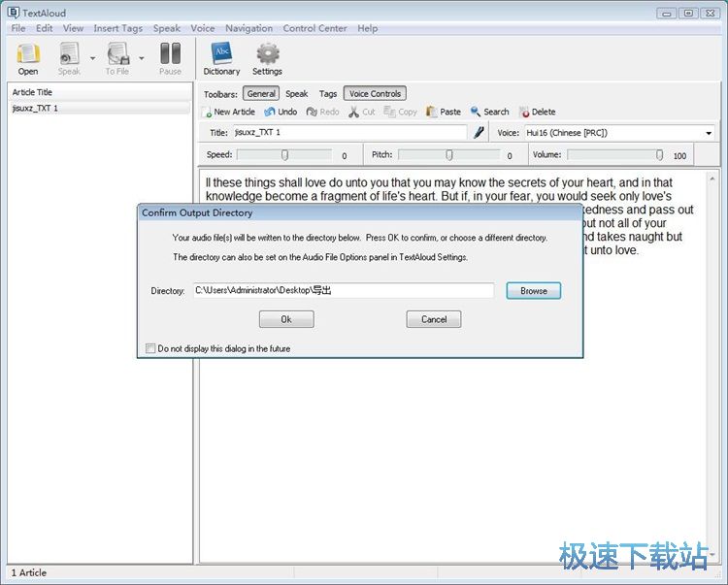
Task: Open the Settings gear icon
Action: 268,58
